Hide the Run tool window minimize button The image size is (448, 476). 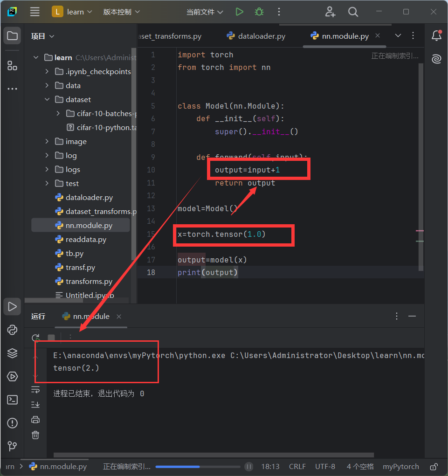412,316
